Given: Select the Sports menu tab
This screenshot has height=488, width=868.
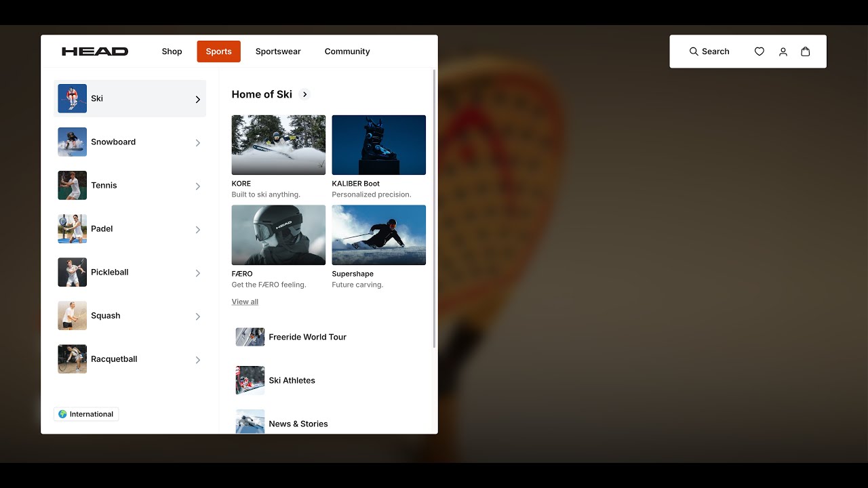Looking at the screenshot, I should [x=219, y=52].
